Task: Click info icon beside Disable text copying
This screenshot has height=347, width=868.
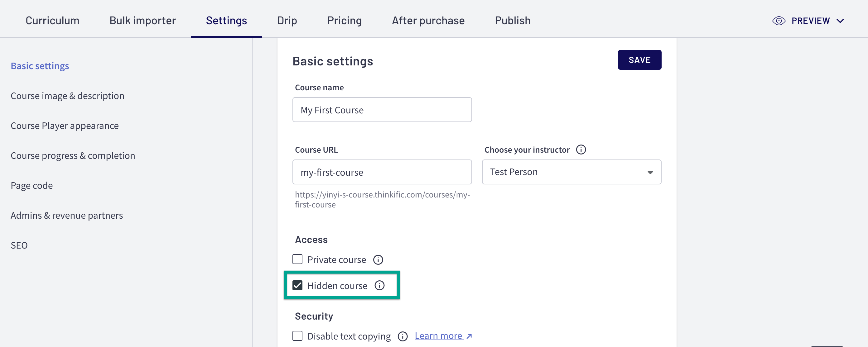Action: (x=402, y=336)
